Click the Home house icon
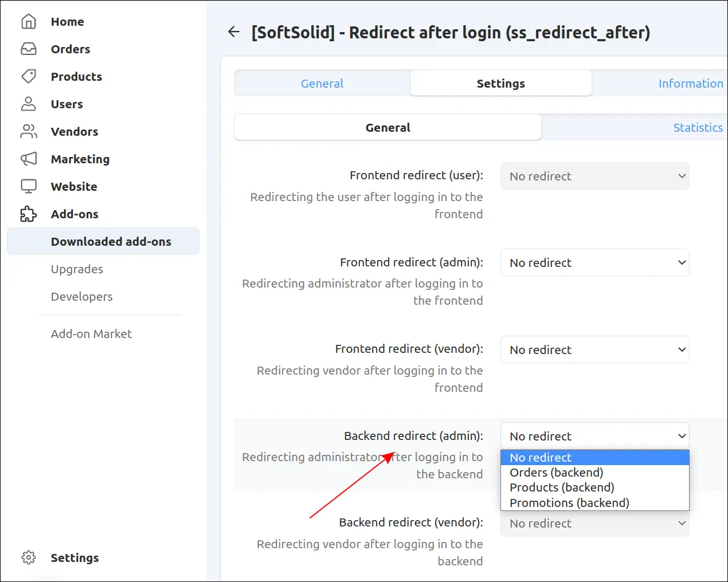This screenshot has width=728, height=582. click(x=29, y=22)
